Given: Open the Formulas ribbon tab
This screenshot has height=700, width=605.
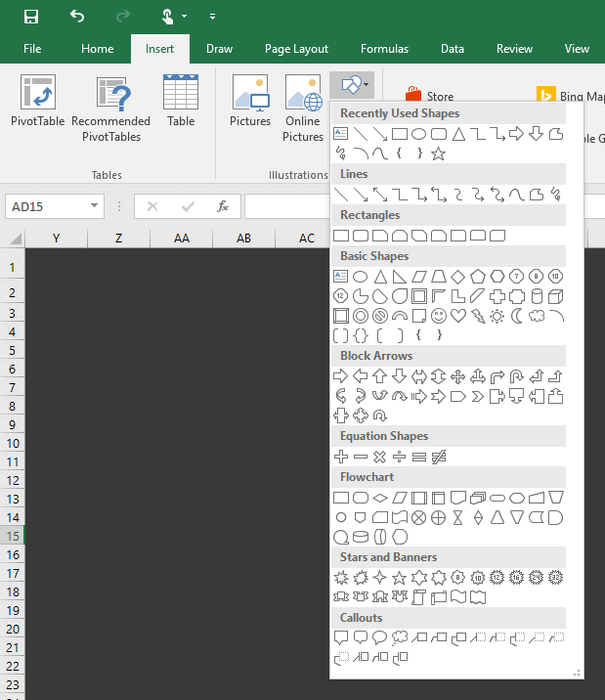Looking at the screenshot, I should tap(384, 49).
